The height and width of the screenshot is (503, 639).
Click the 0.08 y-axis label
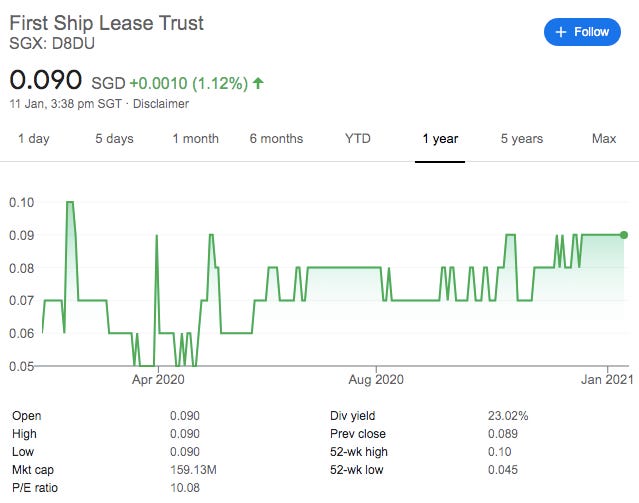(x=22, y=268)
